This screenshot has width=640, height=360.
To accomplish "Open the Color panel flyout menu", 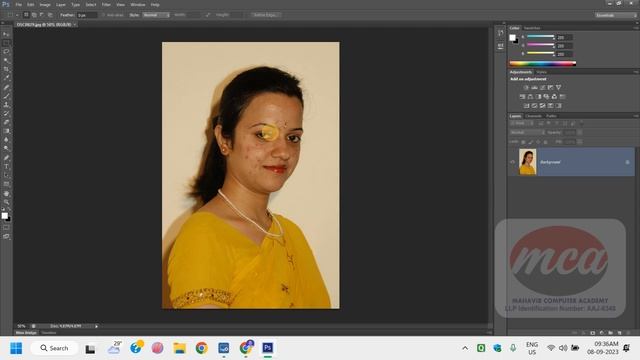I will pyautogui.click(x=636, y=28).
